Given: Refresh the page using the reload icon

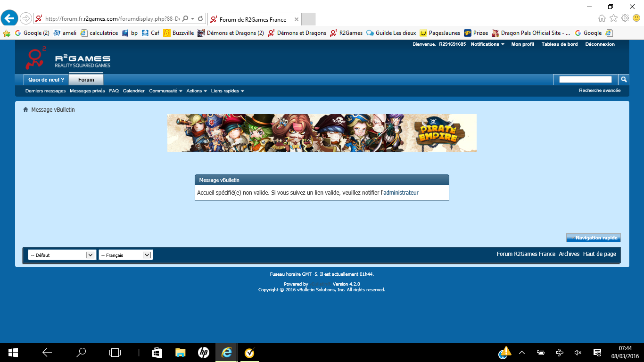Looking at the screenshot, I should point(200,19).
